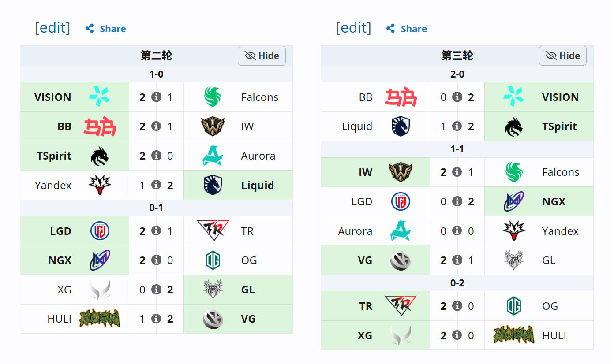Open info icon for Aurora vs Yandex match
Viewport: 614px width, 364px height.
coord(457,230)
